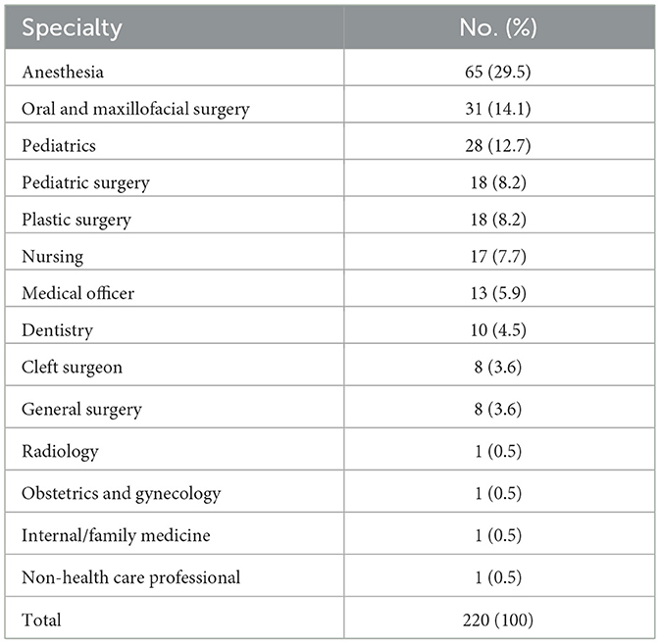Image resolution: width=660 pixels, height=644 pixels.
Task: Click Obstetrics and gynecology cell
Action: [121, 493]
